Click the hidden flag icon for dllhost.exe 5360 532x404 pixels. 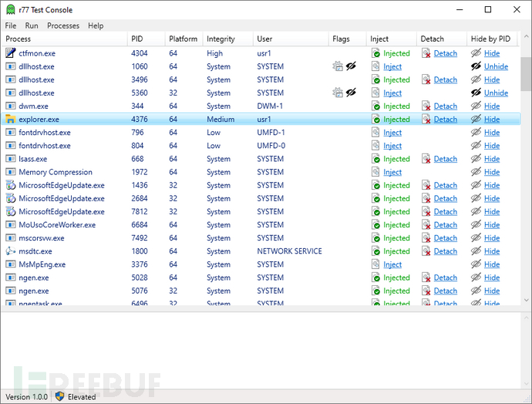(x=351, y=93)
